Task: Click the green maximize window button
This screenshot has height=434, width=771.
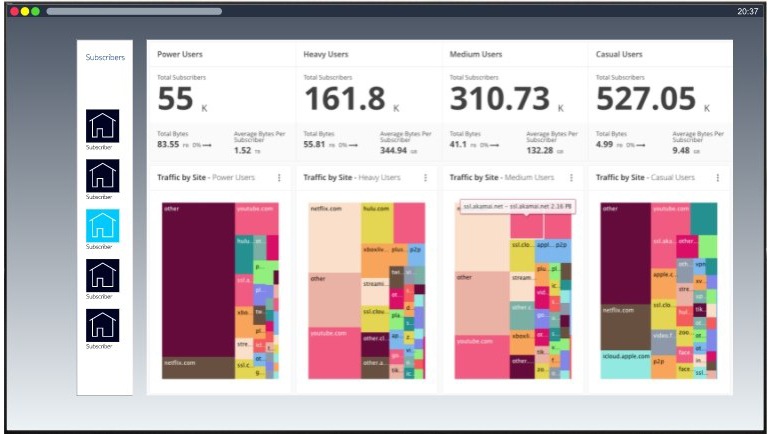Action: click(35, 11)
